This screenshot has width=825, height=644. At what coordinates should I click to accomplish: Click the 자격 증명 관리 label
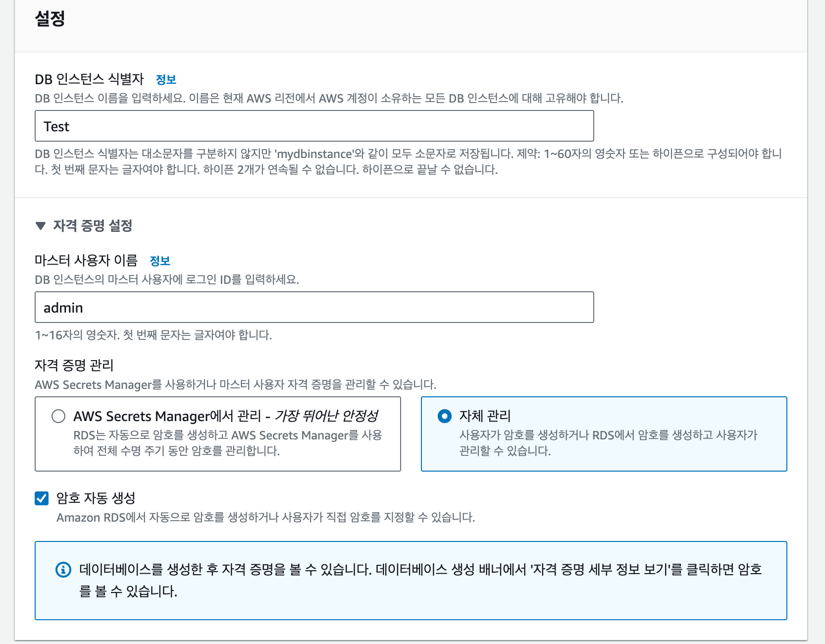tap(74, 365)
